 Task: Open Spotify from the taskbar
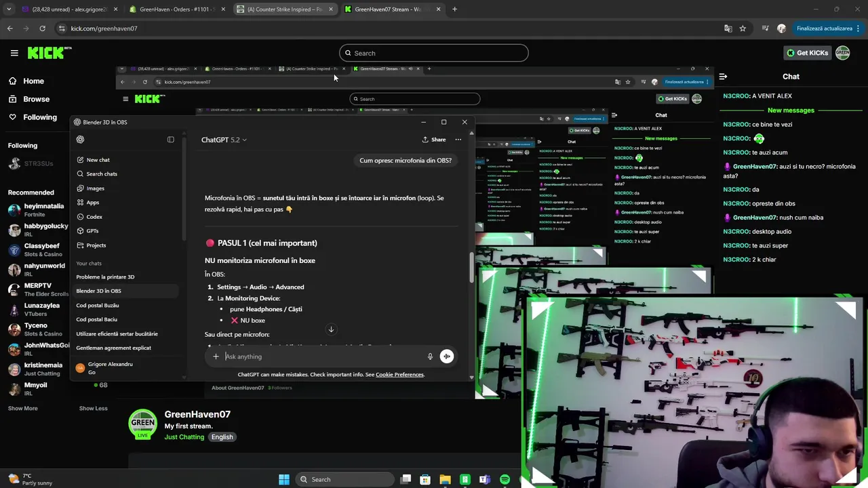tap(505, 479)
